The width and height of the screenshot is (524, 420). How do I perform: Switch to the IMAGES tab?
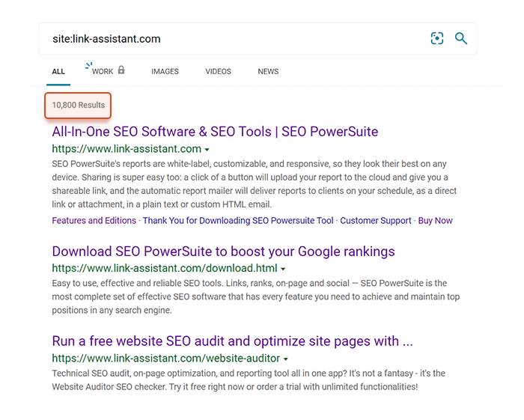(165, 72)
